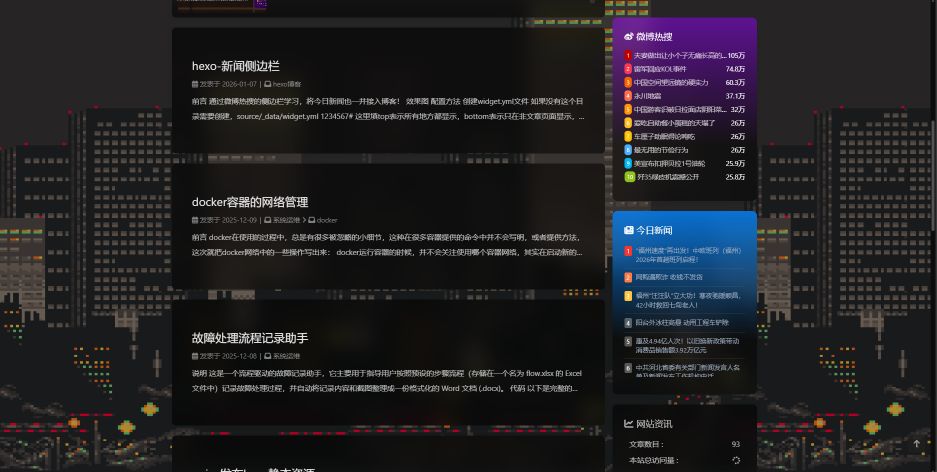Click loading spinner beside 本站总访问量
Viewport: 937px width, 472px height.
point(736,460)
